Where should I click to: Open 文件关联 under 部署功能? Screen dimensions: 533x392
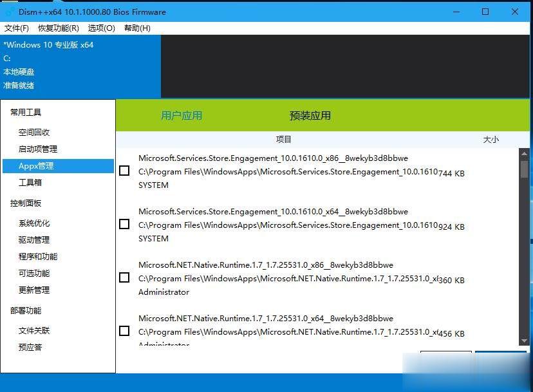34,330
